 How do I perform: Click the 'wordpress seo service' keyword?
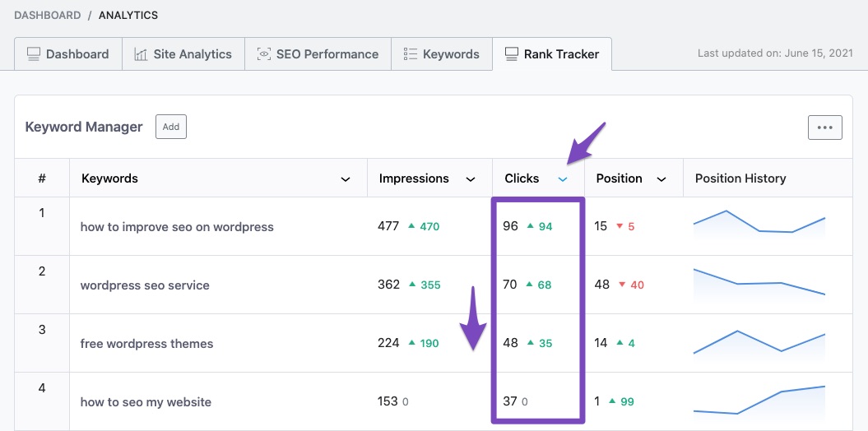click(145, 285)
